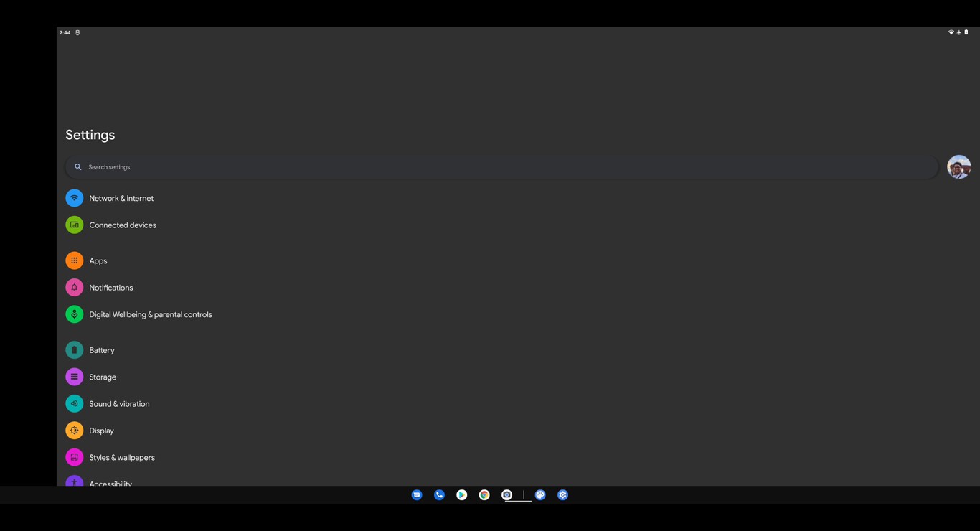
Task: Open the Apps settings entry
Action: [98, 260]
